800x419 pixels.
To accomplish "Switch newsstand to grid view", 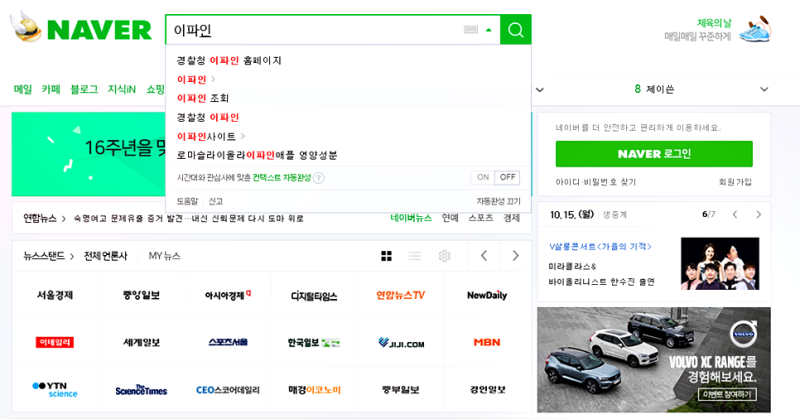I will [x=386, y=256].
